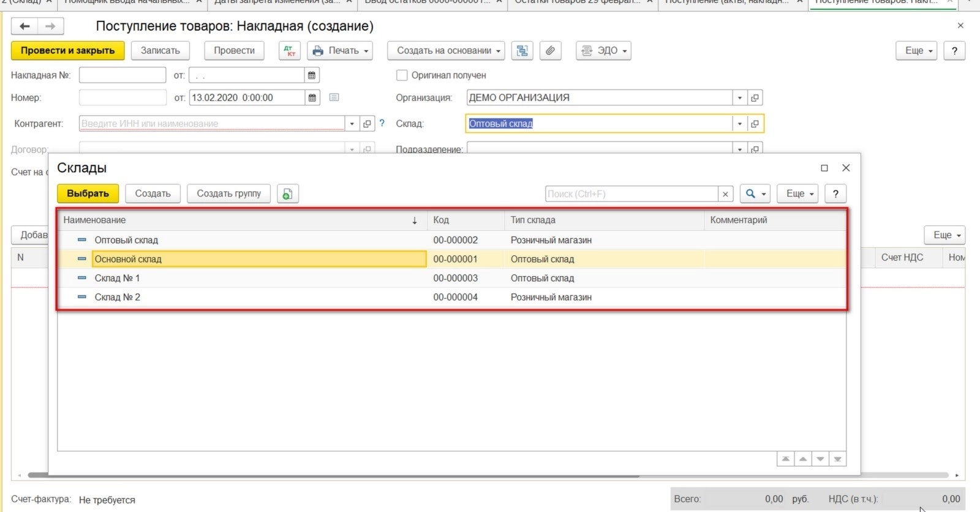Open the ЭДО menu
980x512 pixels.
click(603, 51)
